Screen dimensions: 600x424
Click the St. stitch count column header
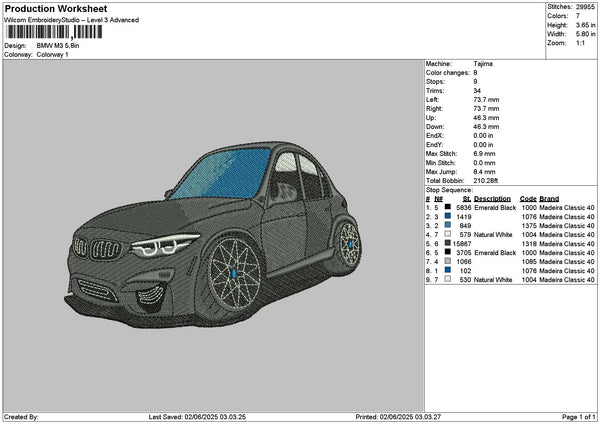[x=467, y=198]
